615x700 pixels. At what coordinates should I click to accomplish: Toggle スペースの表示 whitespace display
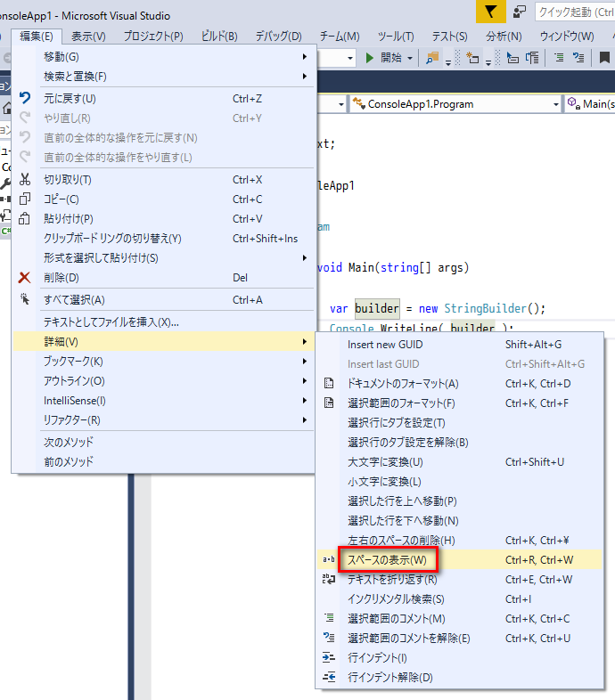click(x=459, y=560)
